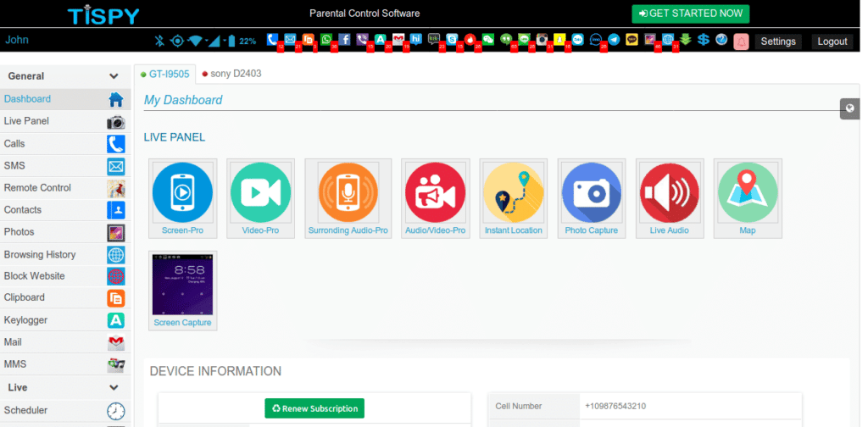Viewport: 868px width, 427px height.
Task: Open Viber logs icon in top bar
Action: [362, 39]
